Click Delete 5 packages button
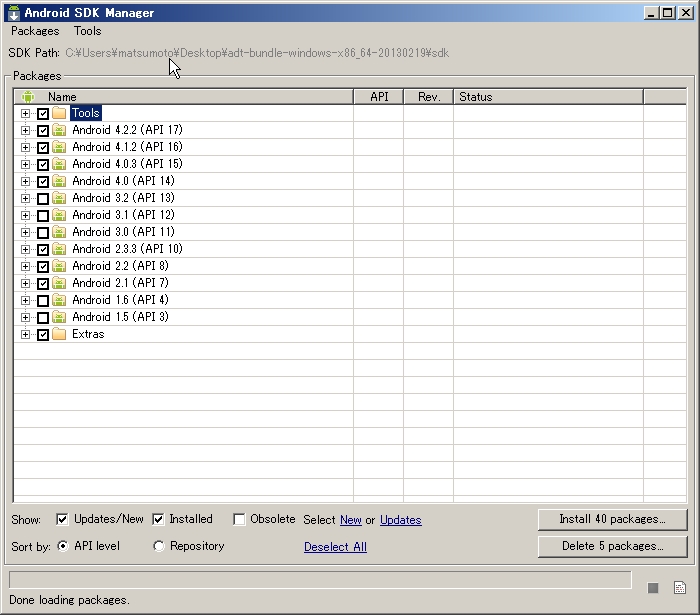The height and width of the screenshot is (615, 700). (612, 546)
